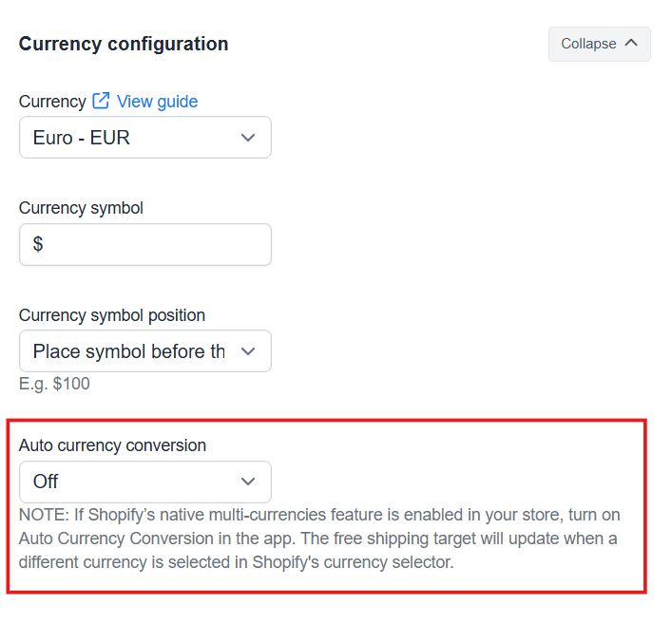Focus the Currency symbol input field

pos(145,244)
